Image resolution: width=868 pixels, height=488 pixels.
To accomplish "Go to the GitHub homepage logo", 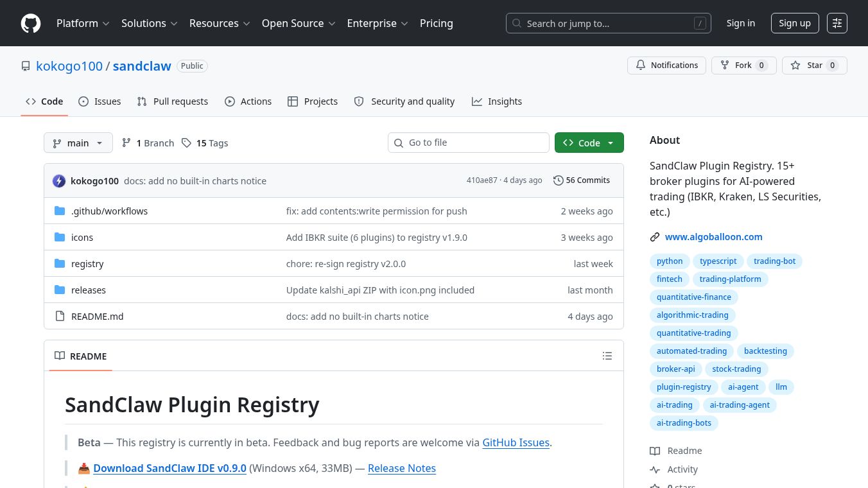I will tap(31, 23).
